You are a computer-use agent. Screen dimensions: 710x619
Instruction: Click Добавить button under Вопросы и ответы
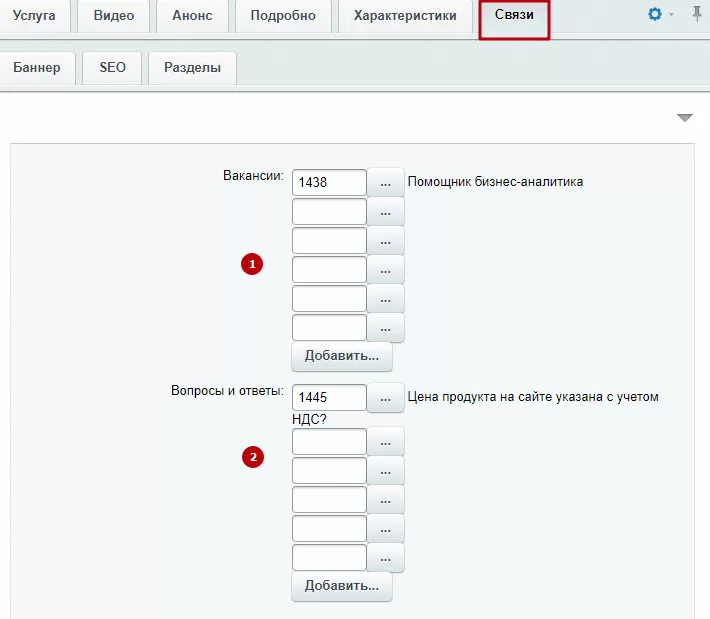click(342, 586)
